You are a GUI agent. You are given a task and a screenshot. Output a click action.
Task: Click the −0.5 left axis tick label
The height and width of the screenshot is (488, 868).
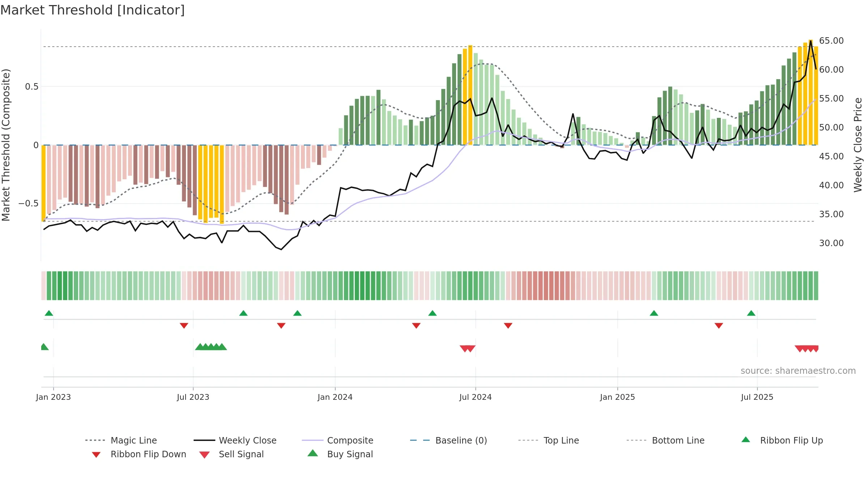[x=29, y=204]
